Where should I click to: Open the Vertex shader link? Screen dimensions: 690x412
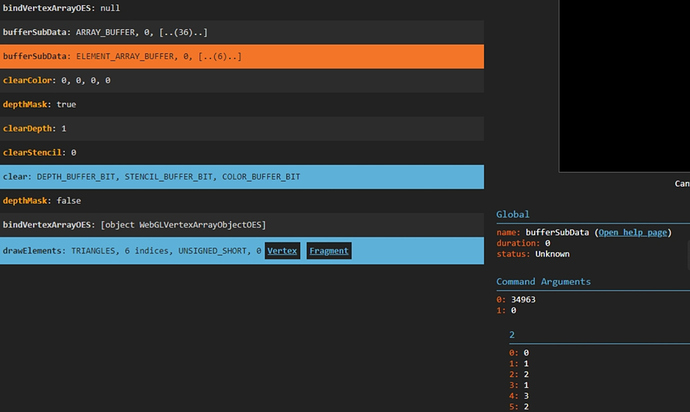[282, 251]
